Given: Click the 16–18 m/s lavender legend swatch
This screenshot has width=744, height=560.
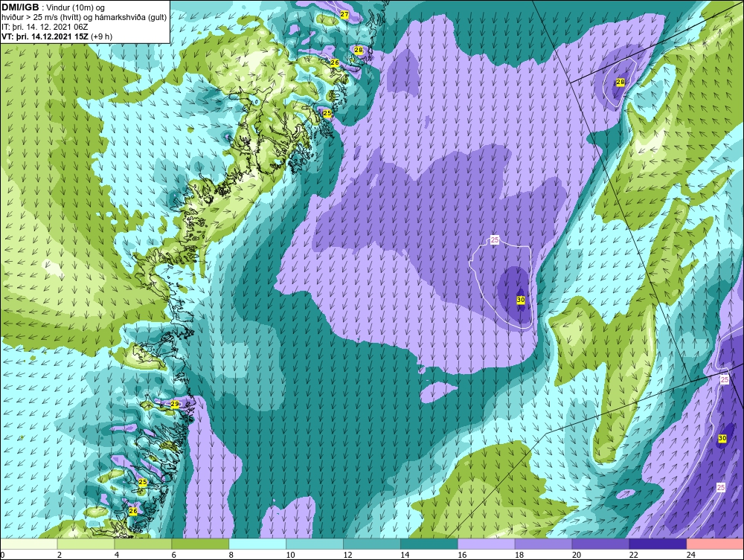Looking at the screenshot, I should tap(487, 544).
